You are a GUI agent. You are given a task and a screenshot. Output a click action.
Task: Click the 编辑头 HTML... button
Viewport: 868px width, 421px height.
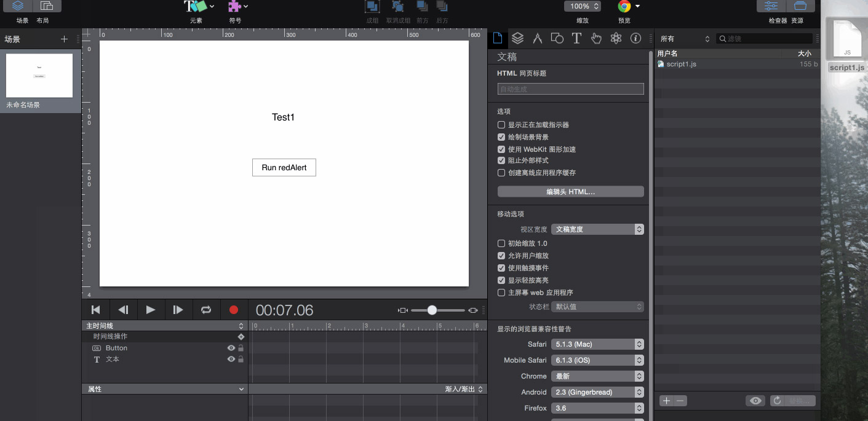coord(571,192)
